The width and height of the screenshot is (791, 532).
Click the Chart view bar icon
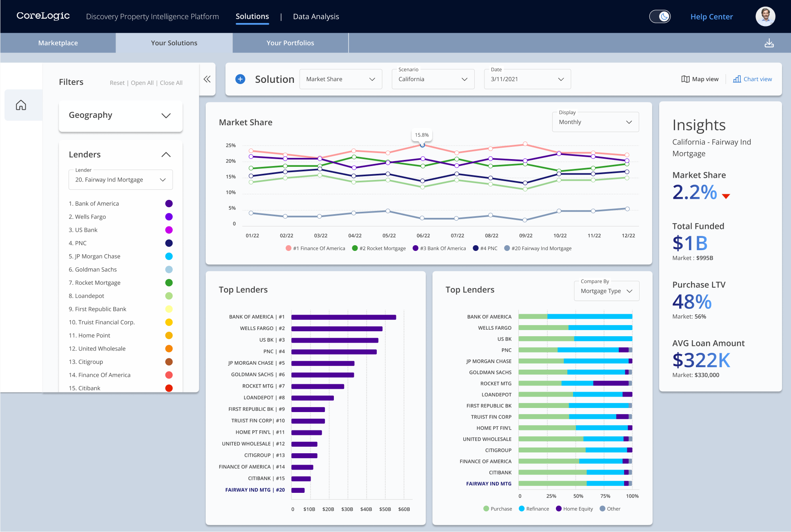pyautogui.click(x=737, y=79)
